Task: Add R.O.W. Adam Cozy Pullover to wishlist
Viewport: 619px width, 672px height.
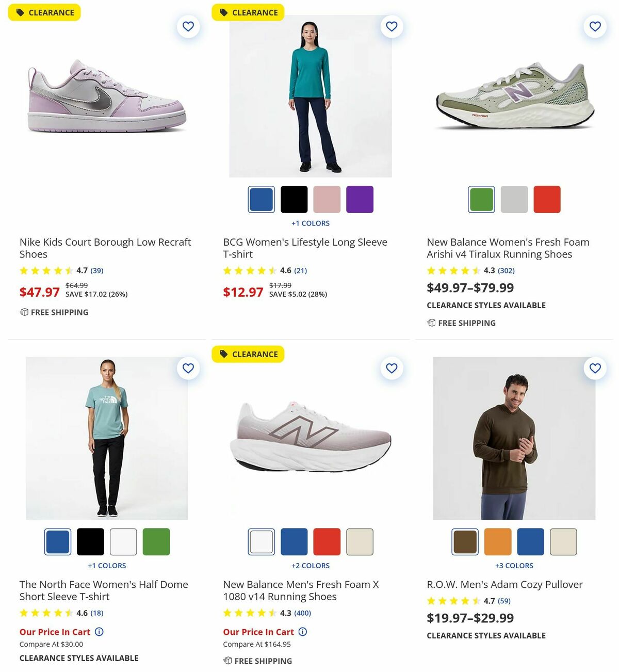Action: click(595, 369)
